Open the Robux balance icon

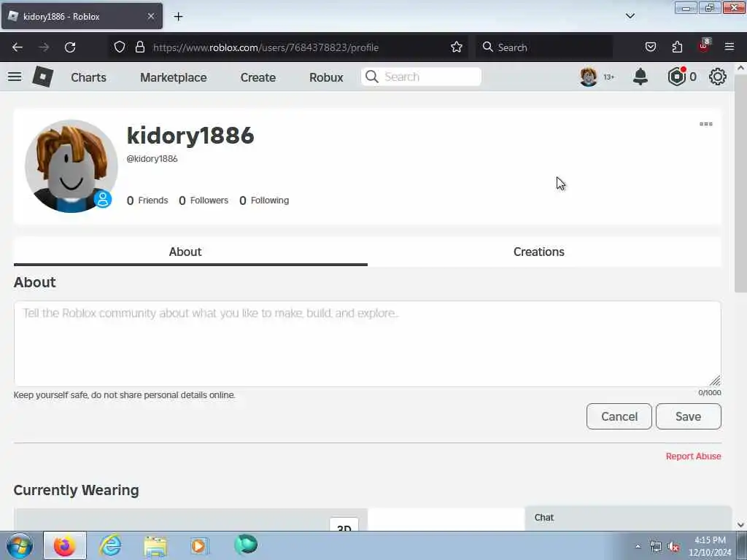click(676, 77)
